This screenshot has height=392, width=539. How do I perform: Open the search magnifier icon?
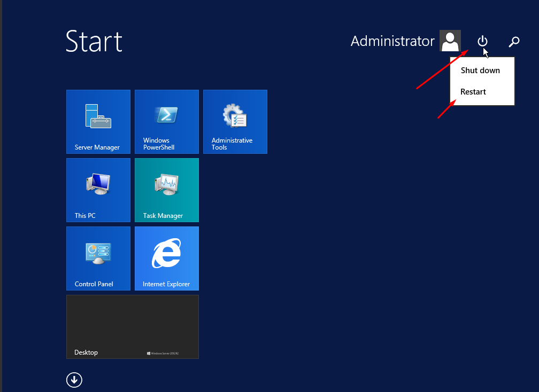coord(514,42)
